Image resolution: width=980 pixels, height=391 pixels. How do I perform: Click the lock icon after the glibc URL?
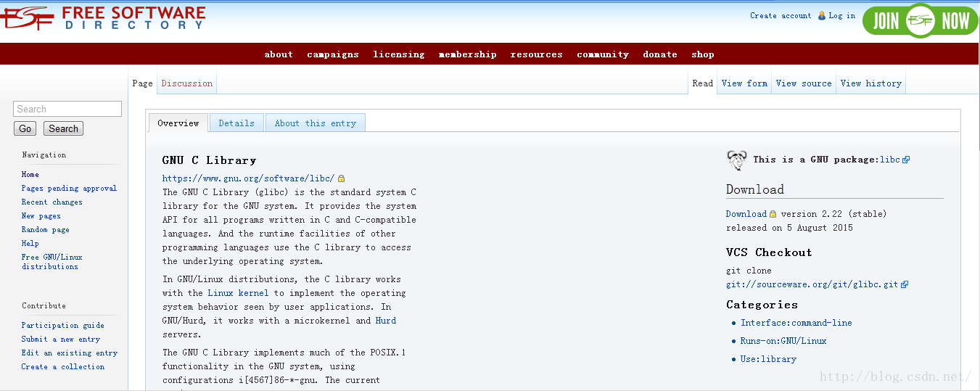pos(342,178)
